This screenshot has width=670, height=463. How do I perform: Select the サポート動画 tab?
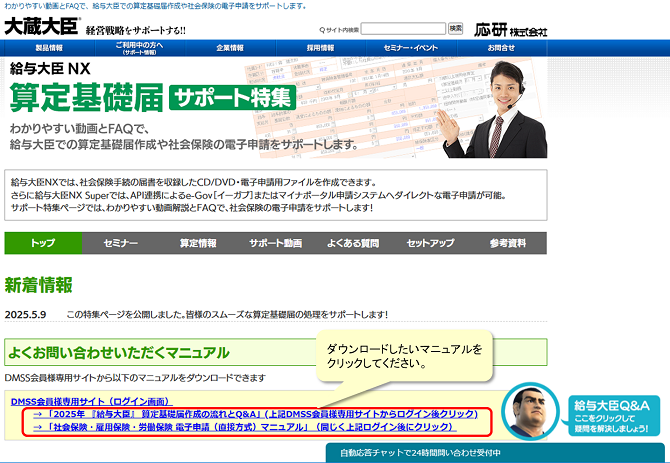(x=276, y=243)
